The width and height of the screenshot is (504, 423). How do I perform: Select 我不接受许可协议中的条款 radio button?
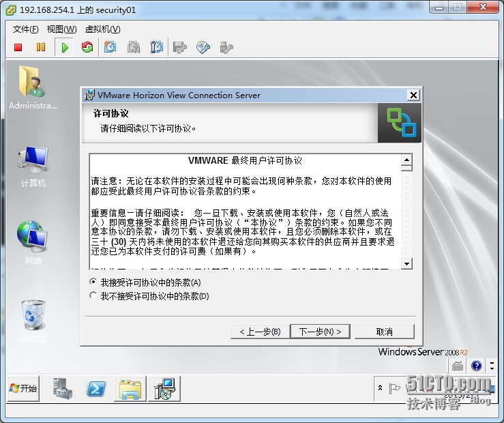(x=93, y=295)
